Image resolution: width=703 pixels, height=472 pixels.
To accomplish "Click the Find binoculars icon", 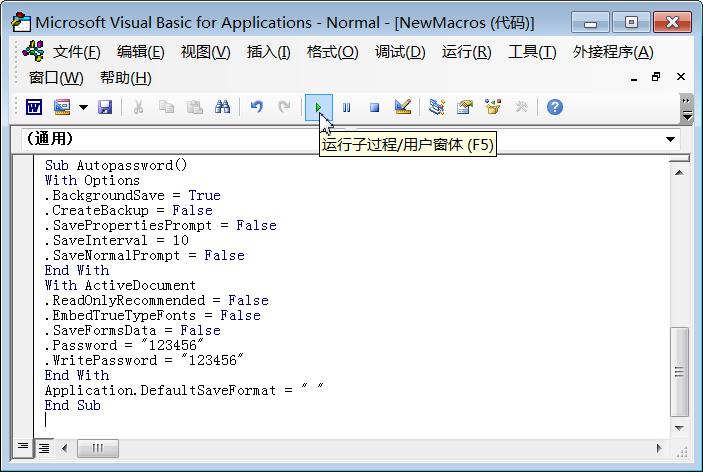I will (x=223, y=107).
